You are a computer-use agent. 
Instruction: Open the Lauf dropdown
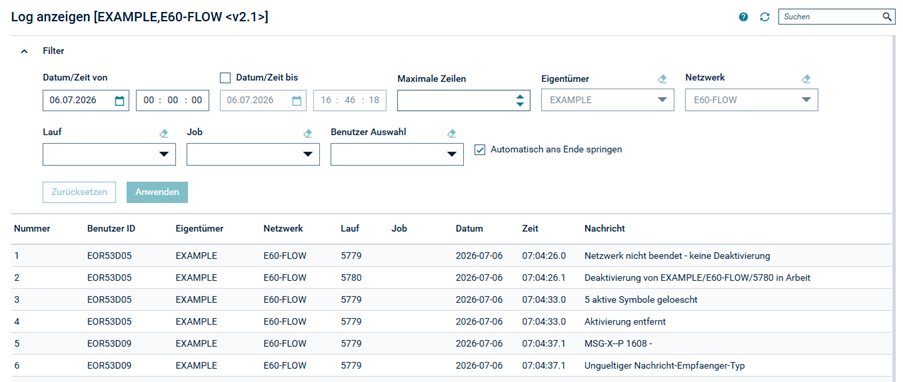pyautogui.click(x=164, y=154)
